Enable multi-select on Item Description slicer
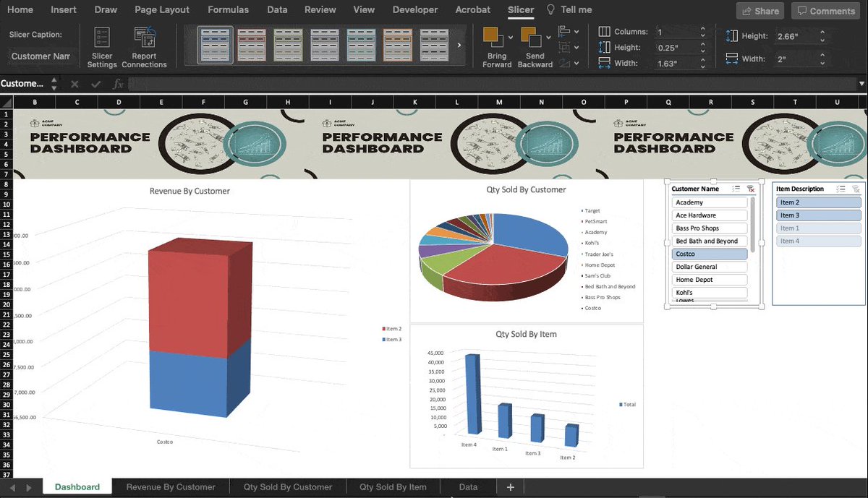The width and height of the screenshot is (868, 498). 841,189
